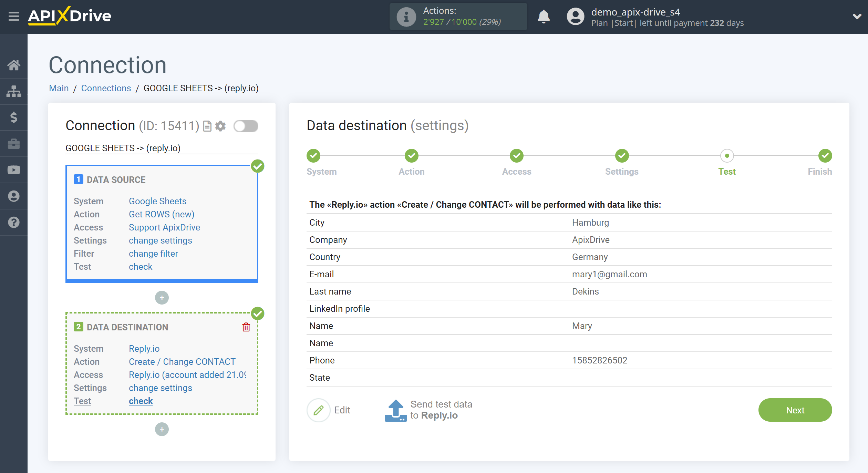The image size is (868, 473).
Task: Click data source check link
Action: [141, 267]
